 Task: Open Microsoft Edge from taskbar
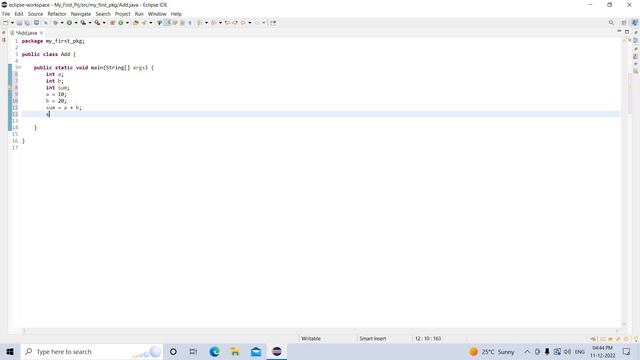tap(214, 351)
